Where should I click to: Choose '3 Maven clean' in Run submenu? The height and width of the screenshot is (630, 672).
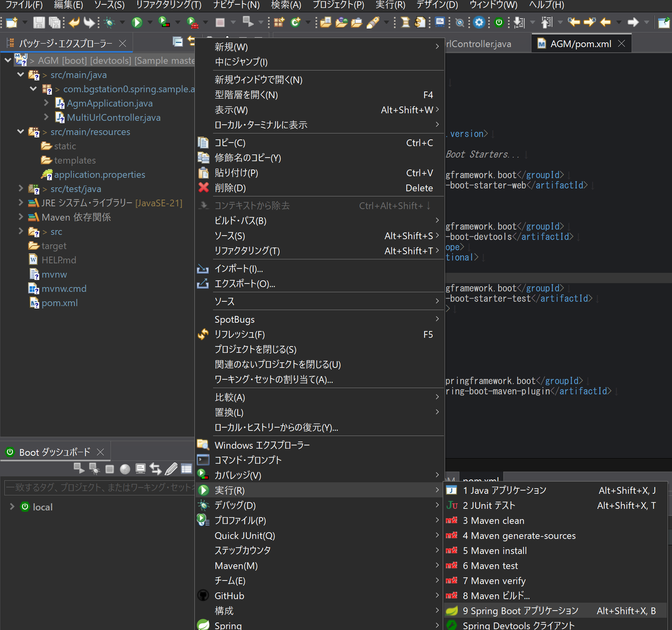(x=556, y=520)
